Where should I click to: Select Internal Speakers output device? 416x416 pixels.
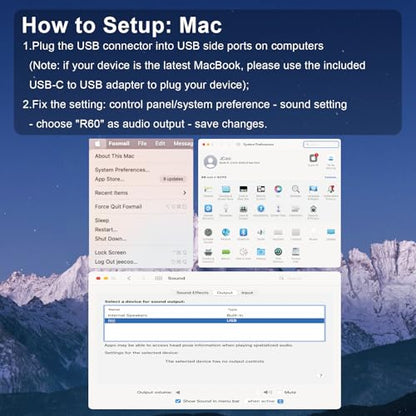214,315
